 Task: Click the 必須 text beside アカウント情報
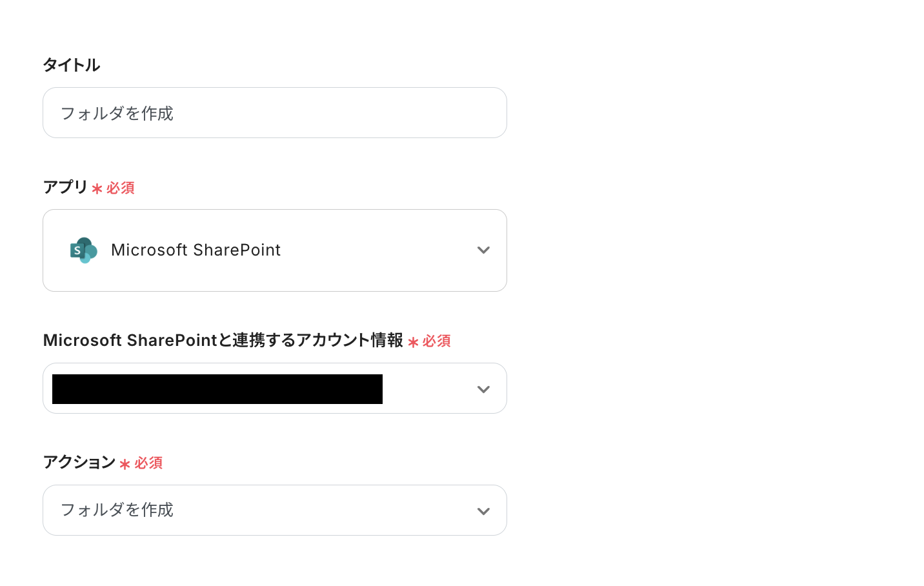click(x=437, y=341)
